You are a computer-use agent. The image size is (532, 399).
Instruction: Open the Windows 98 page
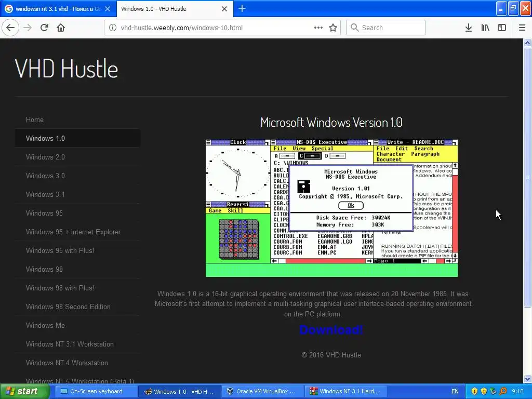pyautogui.click(x=44, y=269)
